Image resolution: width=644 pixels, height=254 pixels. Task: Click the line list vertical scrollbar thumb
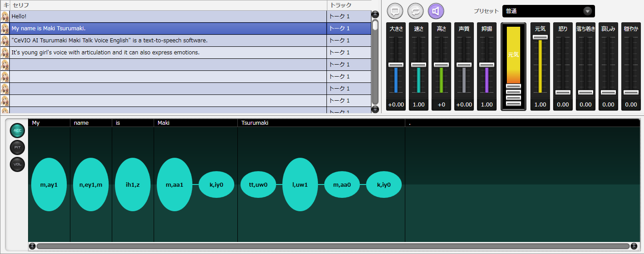[x=375, y=25]
